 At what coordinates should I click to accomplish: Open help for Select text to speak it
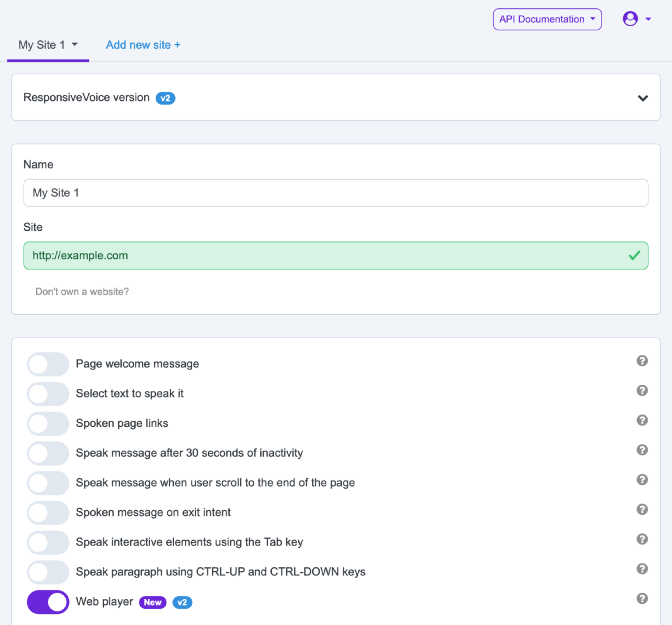(642, 390)
